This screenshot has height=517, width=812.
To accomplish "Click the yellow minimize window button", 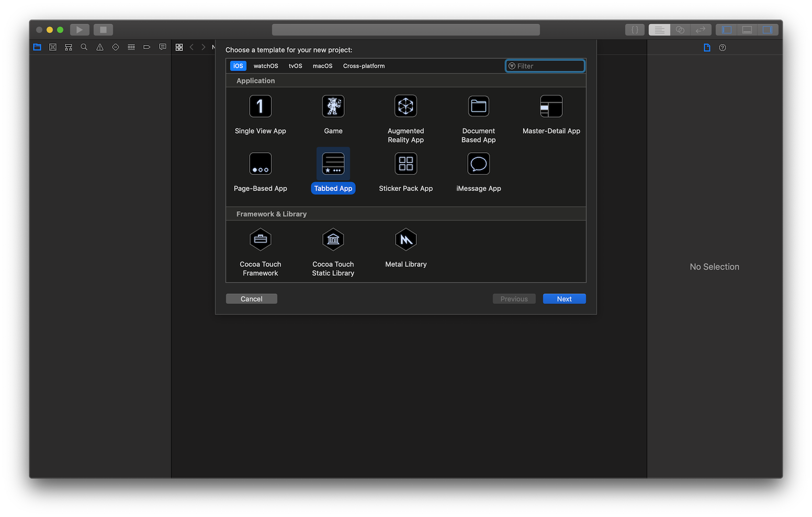I will (x=50, y=30).
